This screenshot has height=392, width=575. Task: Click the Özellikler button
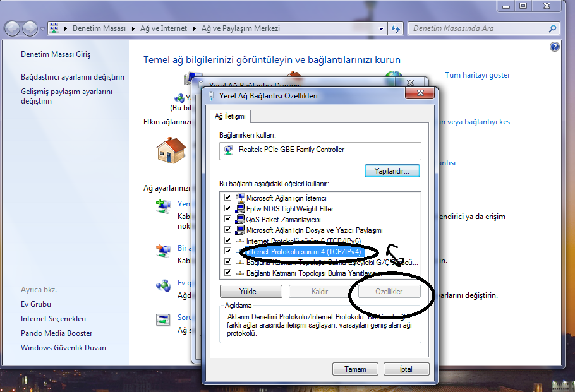(x=389, y=292)
